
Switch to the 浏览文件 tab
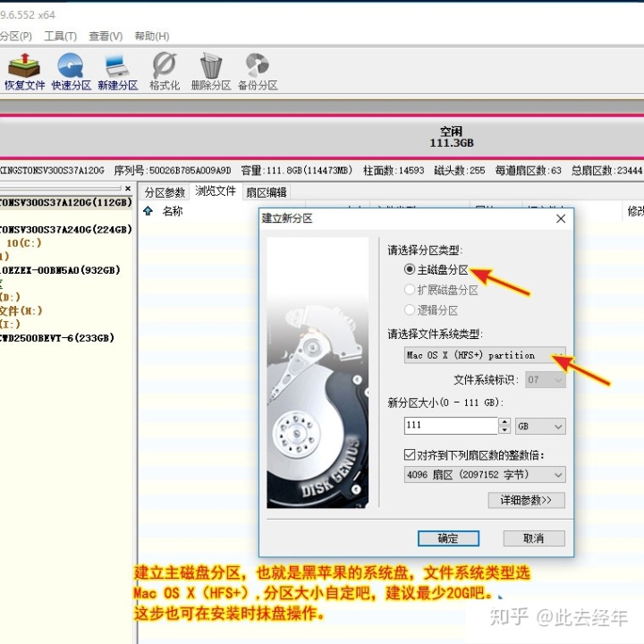click(216, 191)
